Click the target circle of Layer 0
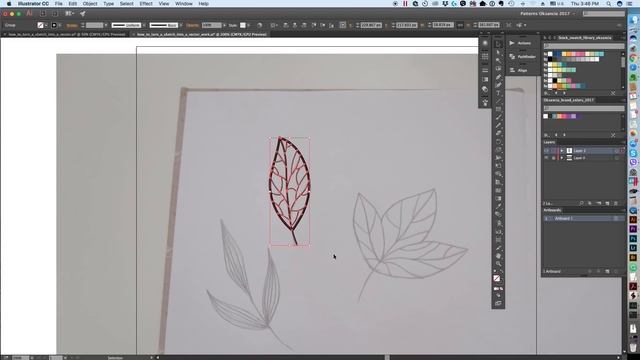The height and width of the screenshot is (360, 640). [616, 158]
